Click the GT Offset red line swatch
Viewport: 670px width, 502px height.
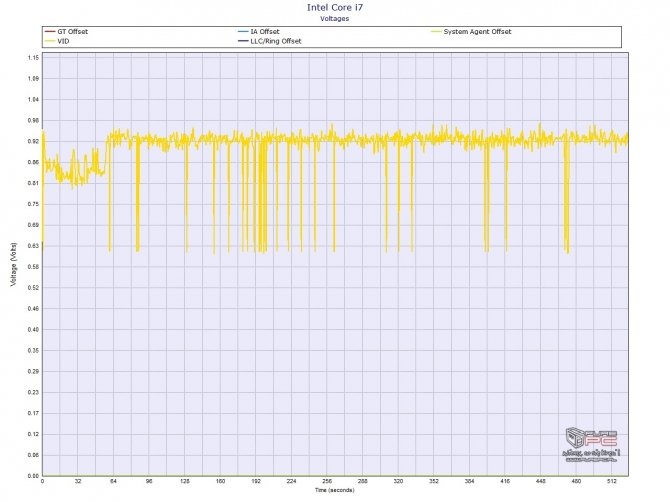click(x=50, y=32)
